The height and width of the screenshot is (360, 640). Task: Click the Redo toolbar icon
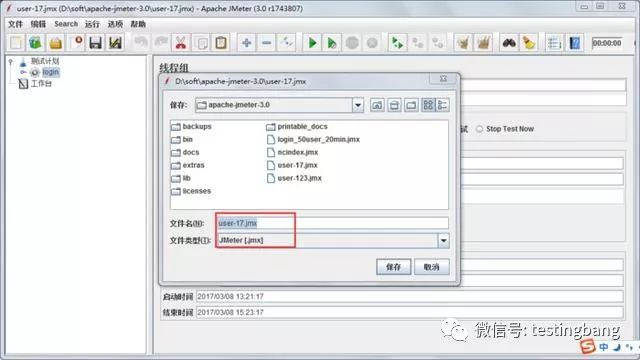click(x=161, y=42)
